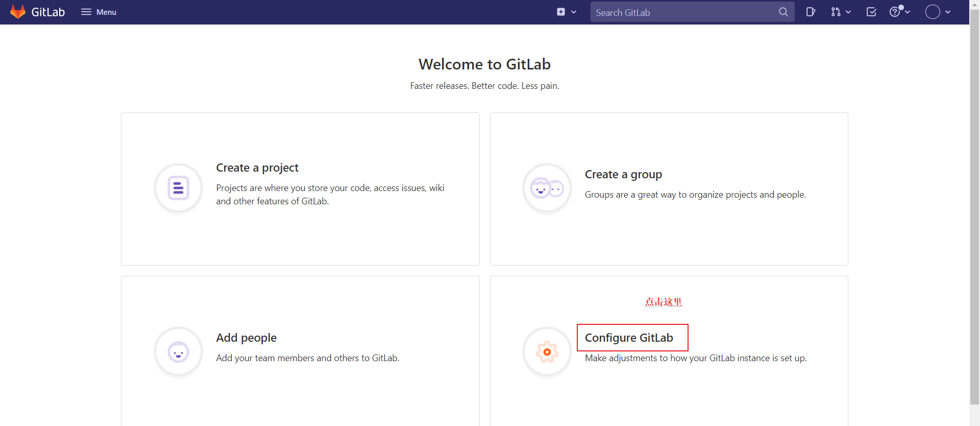
Task: Click the Add people heading
Action: 246,338
